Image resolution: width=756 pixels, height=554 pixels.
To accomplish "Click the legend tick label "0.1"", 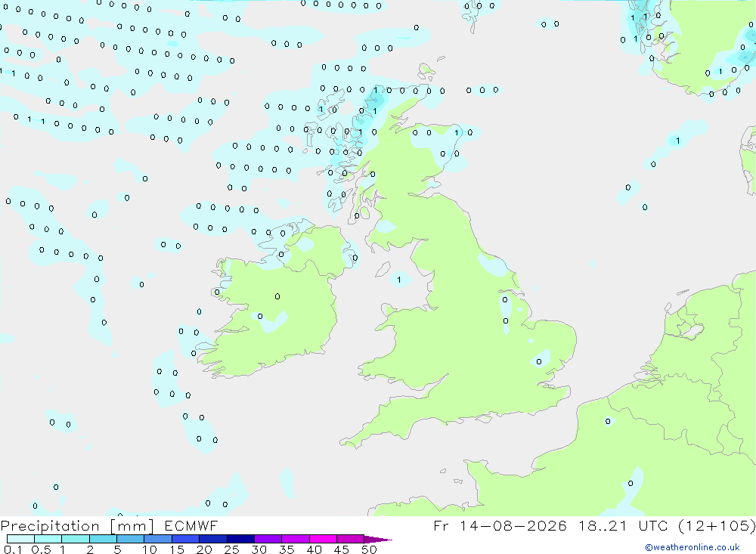I will click(13, 549).
